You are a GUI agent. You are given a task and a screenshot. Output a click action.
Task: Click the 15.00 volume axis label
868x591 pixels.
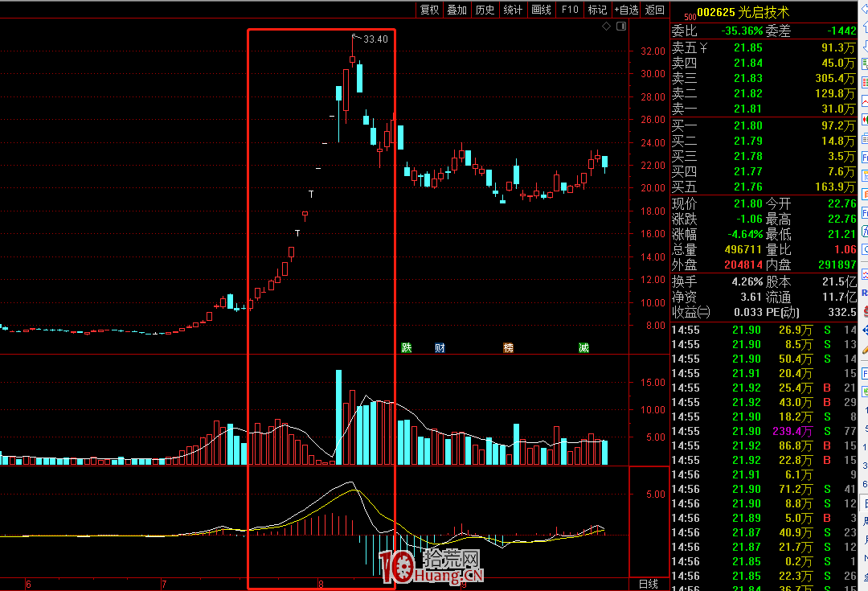653,382
